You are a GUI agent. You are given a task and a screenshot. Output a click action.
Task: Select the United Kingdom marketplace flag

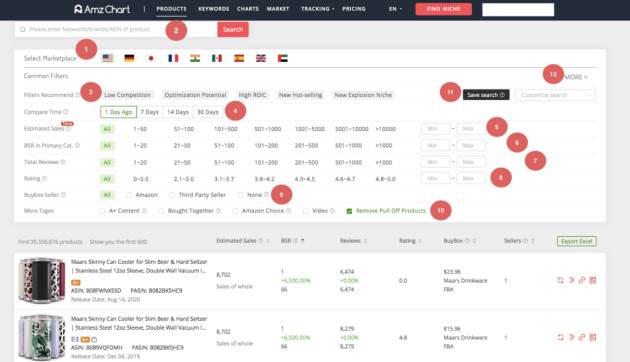click(261, 58)
